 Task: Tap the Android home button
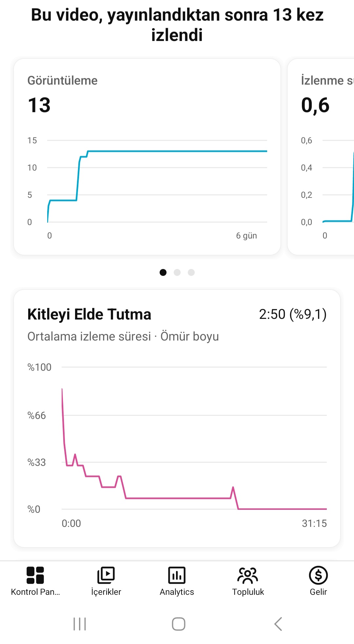tap(178, 624)
